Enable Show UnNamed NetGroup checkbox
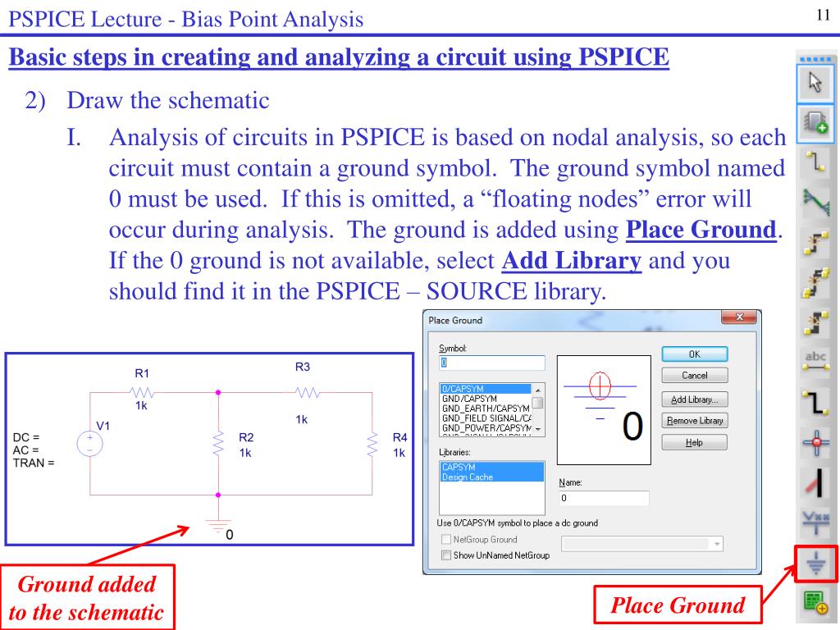The image size is (840, 630). click(445, 555)
